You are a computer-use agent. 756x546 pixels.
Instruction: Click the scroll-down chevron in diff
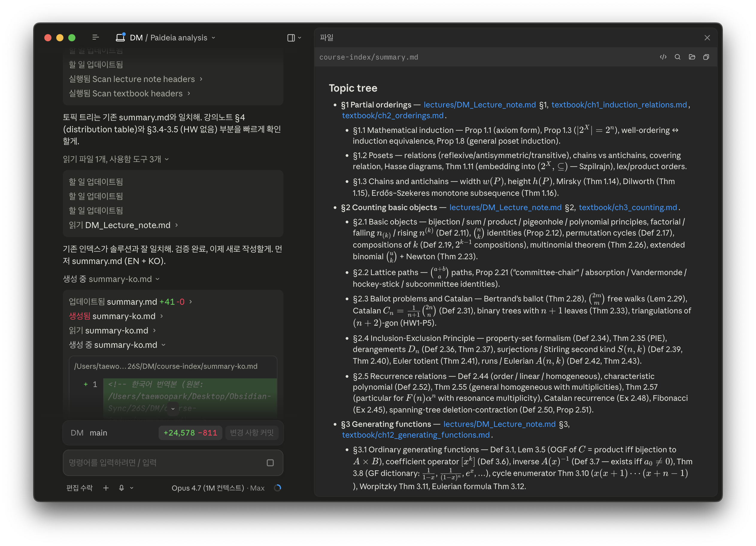click(173, 408)
